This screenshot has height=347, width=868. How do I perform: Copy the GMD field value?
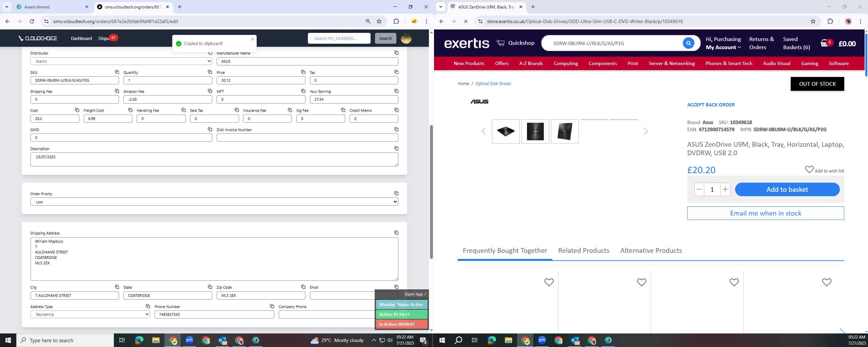[210, 129]
